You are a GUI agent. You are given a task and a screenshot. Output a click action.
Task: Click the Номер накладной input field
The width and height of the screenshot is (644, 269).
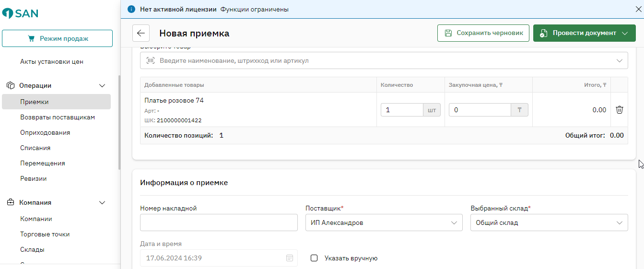(x=219, y=222)
